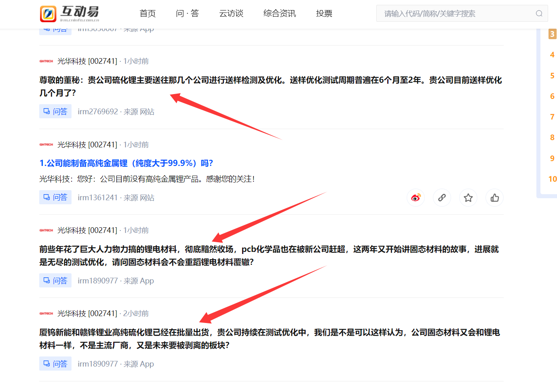Viewport: 557px width, 392px height.
Task: Switch to the 云访谈 tab
Action: tap(231, 13)
